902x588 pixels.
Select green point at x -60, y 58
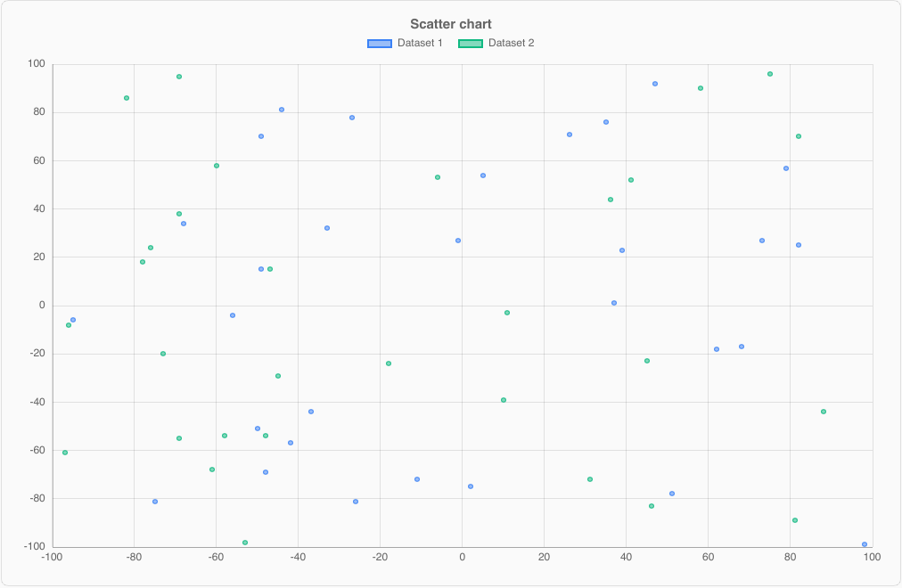pyautogui.click(x=217, y=166)
